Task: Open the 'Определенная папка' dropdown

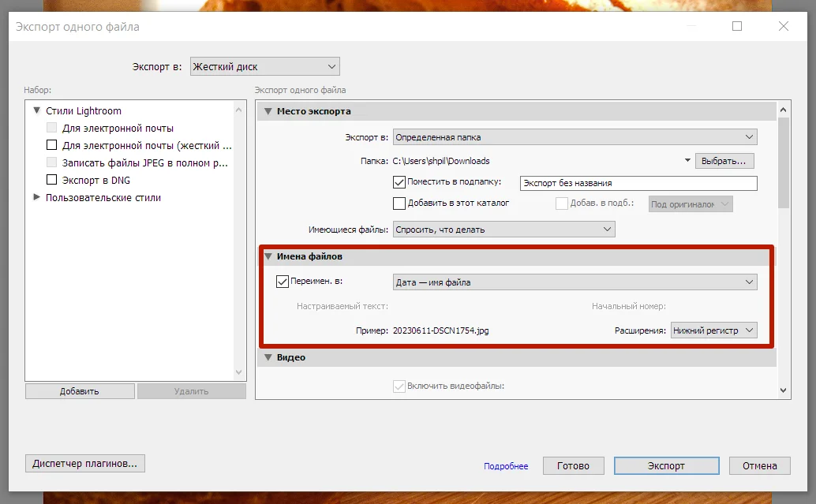Action: coord(575,137)
